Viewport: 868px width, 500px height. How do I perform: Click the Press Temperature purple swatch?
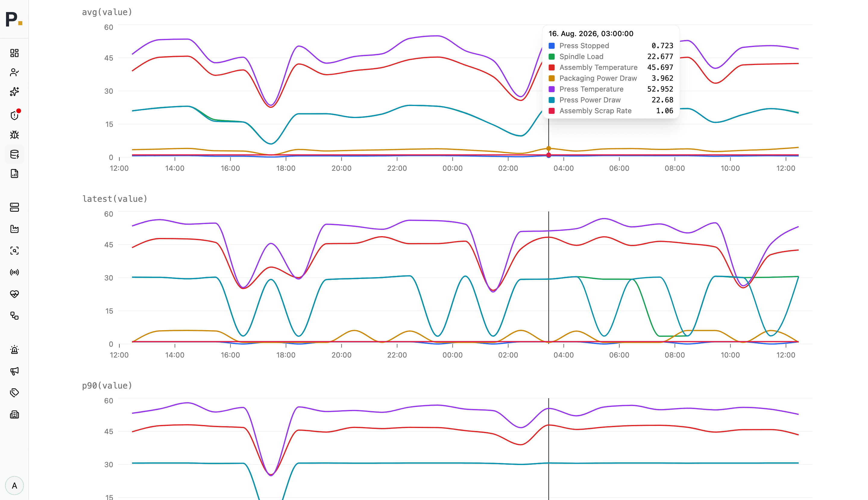pos(552,89)
